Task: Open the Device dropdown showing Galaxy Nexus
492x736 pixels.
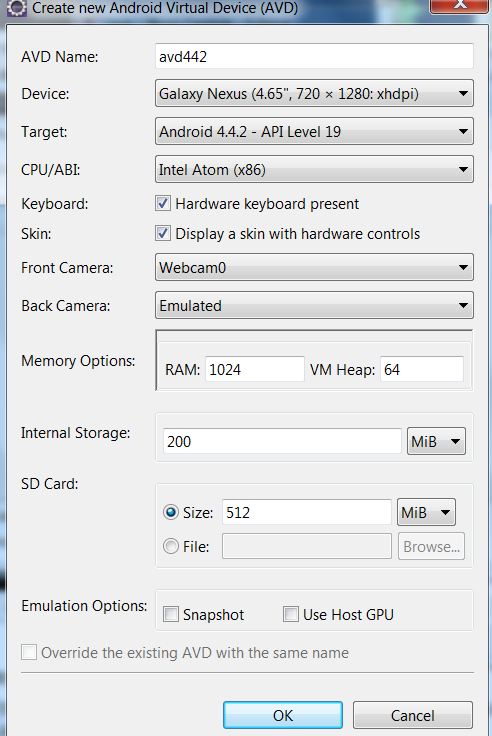Action: click(314, 93)
